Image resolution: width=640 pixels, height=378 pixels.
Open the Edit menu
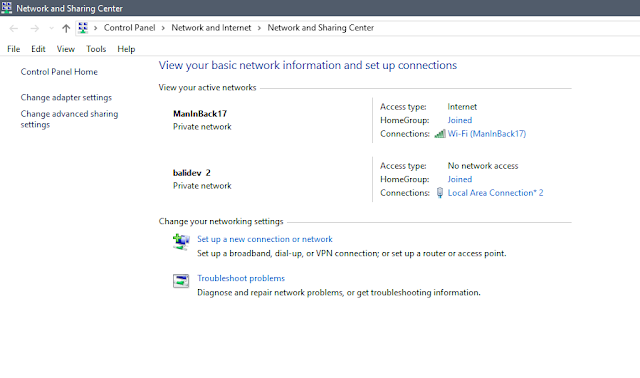pyautogui.click(x=38, y=49)
